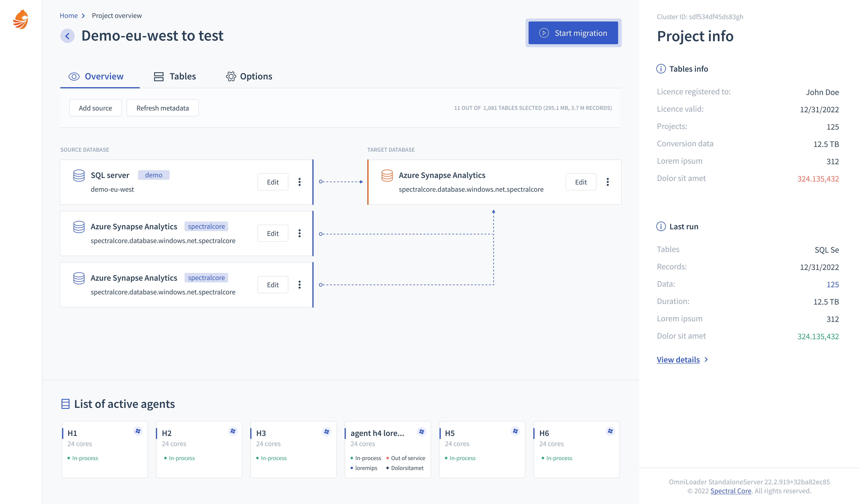Screen dimensions: 860x504
Task: Click View details in Project info panel
Action: [678, 359]
